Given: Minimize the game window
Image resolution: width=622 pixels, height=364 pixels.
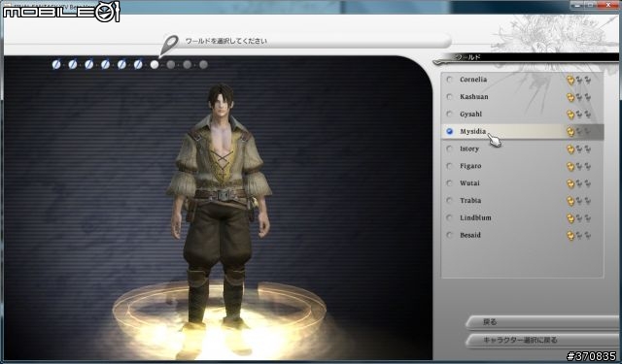Looking at the screenshot, I should 578,5.
